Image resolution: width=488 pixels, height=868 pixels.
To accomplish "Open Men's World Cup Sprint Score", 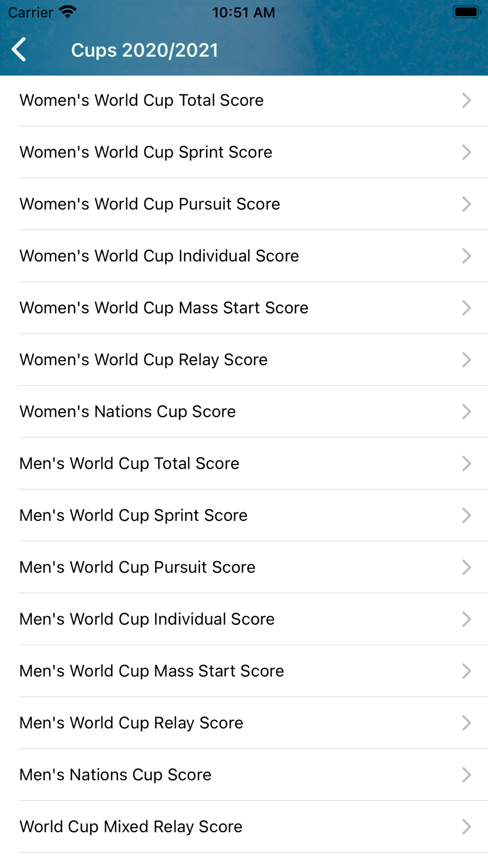I will pos(244,516).
